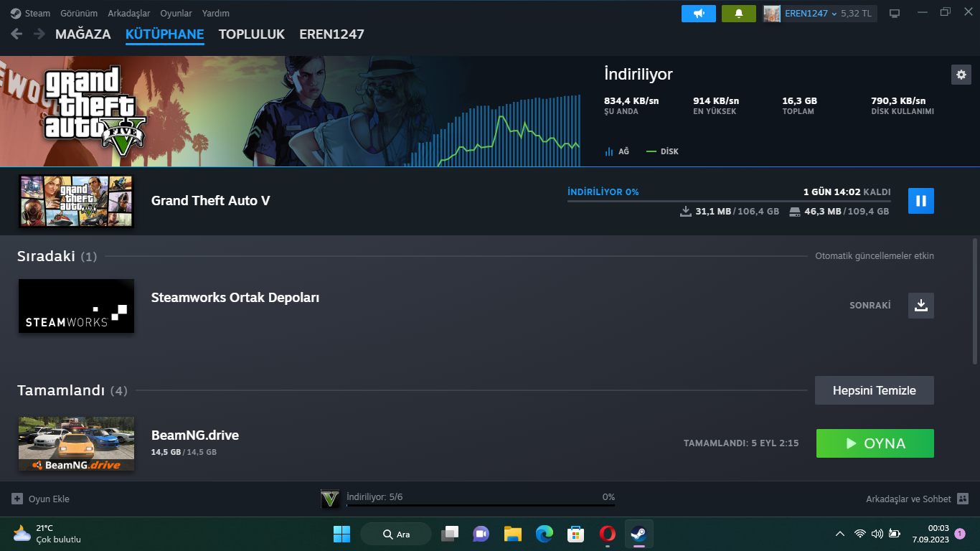This screenshot has height=551, width=980.
Task: Click the blue announcements megaphone button
Action: pyautogui.click(x=699, y=14)
